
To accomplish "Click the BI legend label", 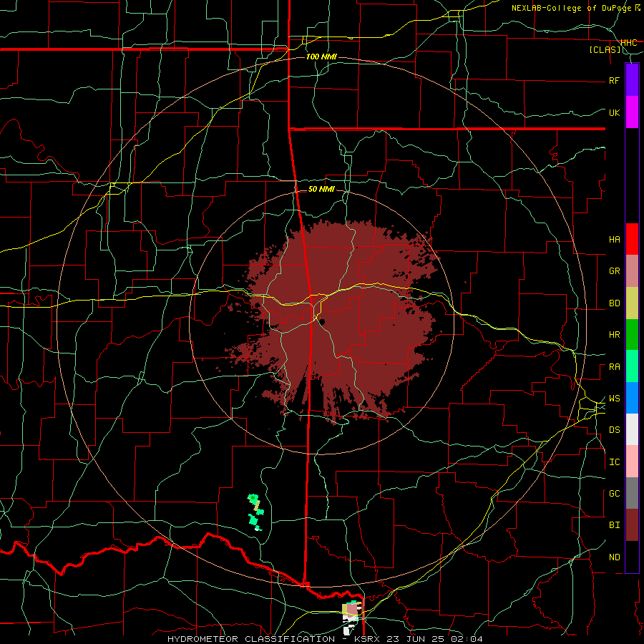I will tap(614, 525).
